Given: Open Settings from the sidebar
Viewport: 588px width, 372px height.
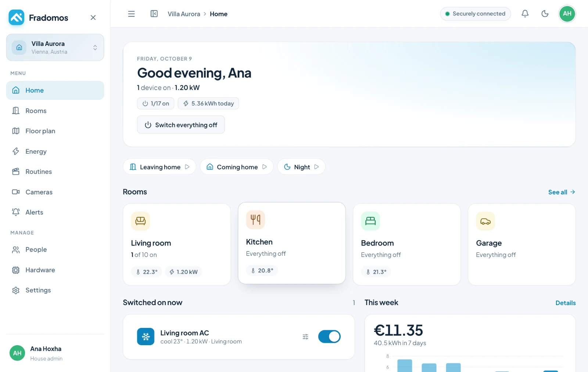Looking at the screenshot, I should click(55, 290).
